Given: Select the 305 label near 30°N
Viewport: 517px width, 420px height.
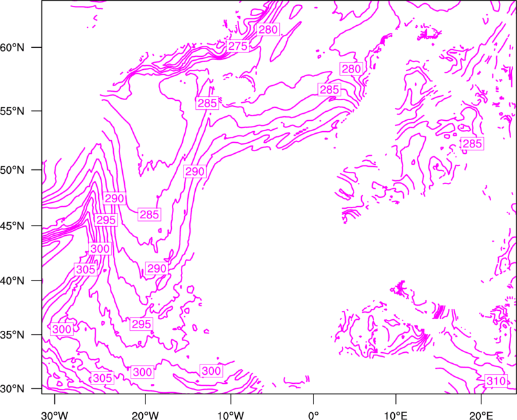Looking at the screenshot, I should [x=102, y=378].
